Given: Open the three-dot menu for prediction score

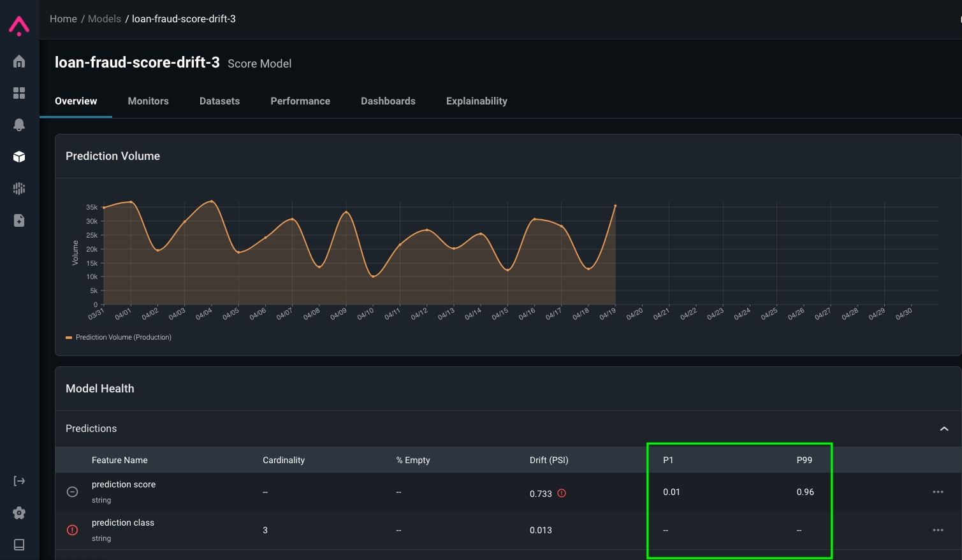Looking at the screenshot, I should [938, 492].
